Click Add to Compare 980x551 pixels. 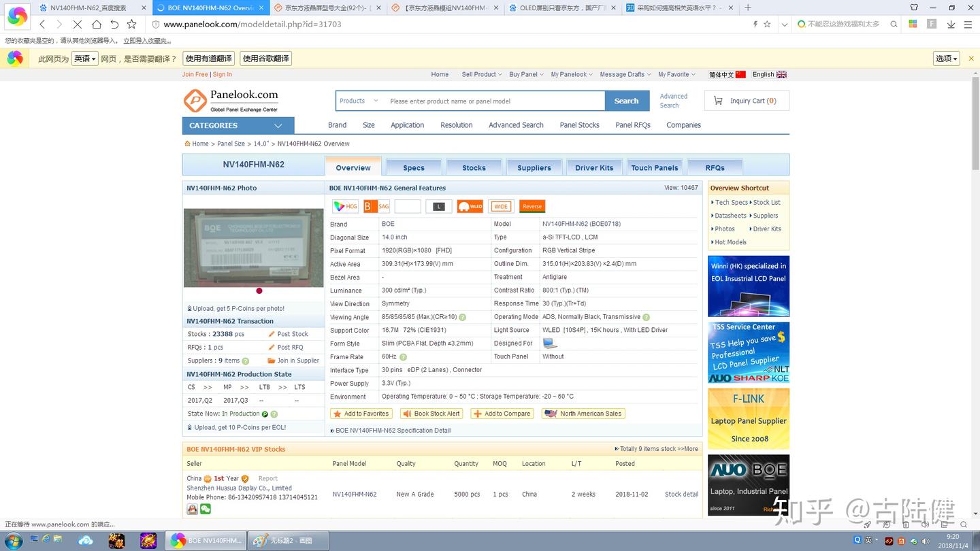[x=501, y=414]
